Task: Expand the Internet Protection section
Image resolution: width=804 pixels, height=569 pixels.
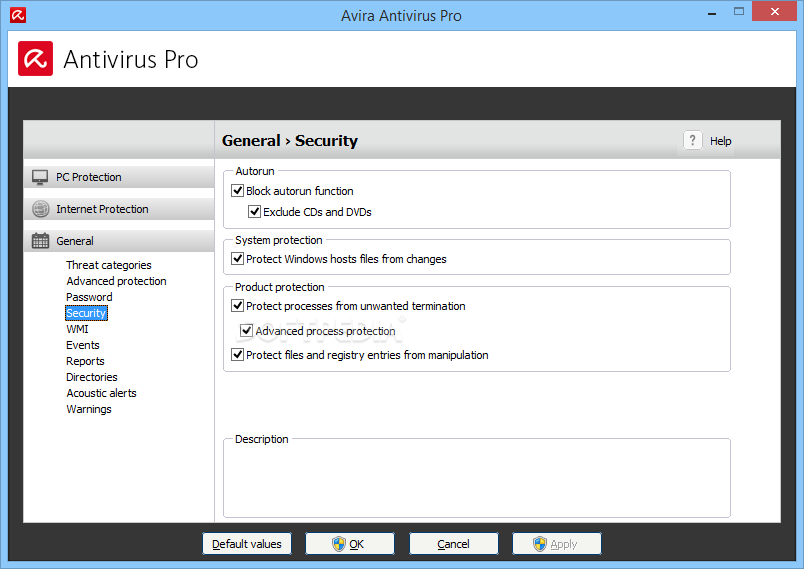Action: (119, 209)
